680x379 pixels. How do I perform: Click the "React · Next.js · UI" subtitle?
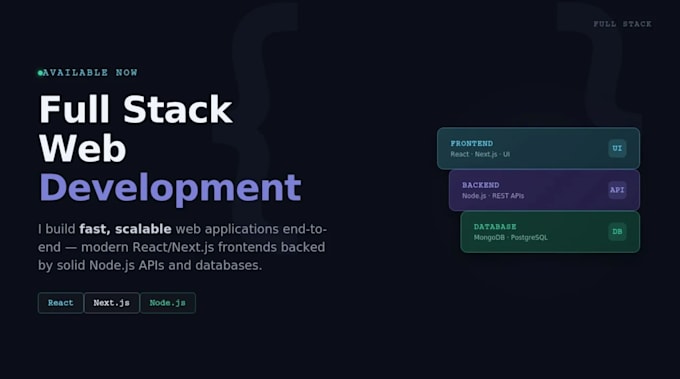pyautogui.click(x=480, y=154)
